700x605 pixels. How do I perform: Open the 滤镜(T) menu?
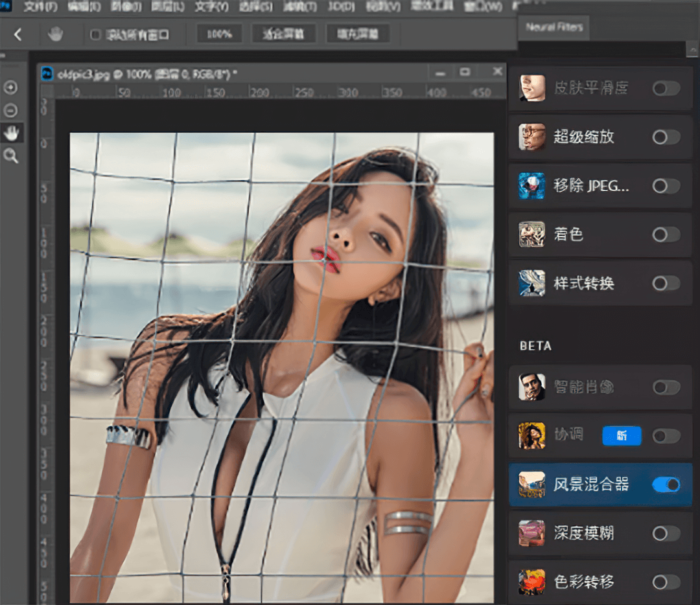point(301,7)
